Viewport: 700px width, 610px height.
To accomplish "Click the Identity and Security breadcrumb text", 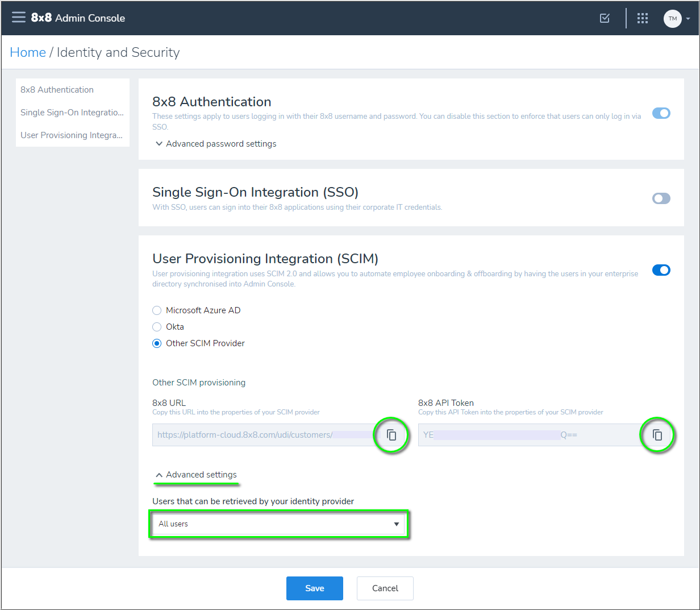I will pyautogui.click(x=118, y=52).
